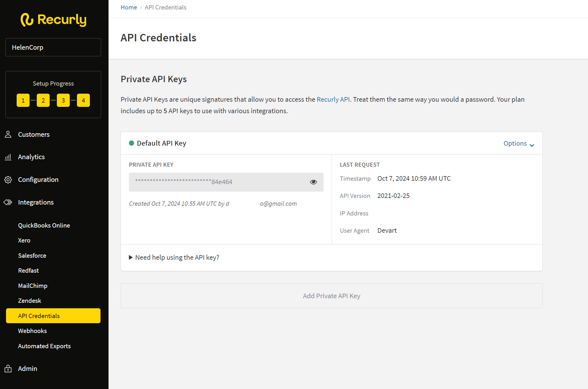This screenshot has height=389, width=588.
Task: Click the Home breadcrumb link
Action: click(x=129, y=7)
